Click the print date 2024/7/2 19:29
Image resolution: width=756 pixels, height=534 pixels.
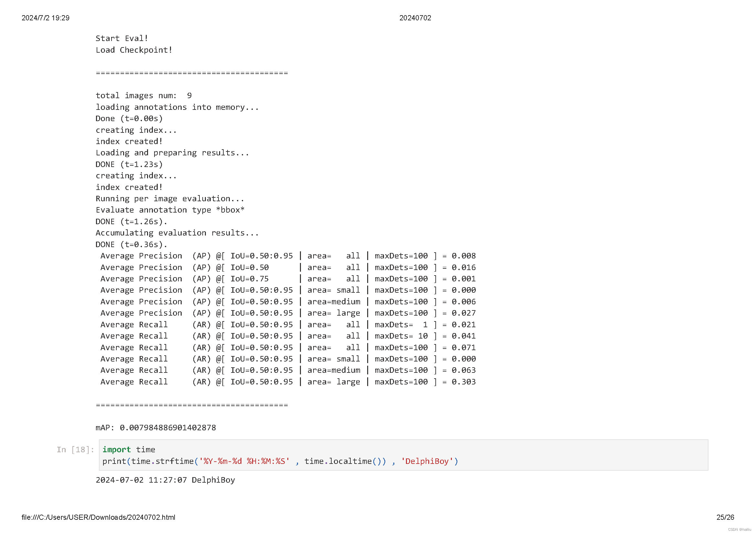tap(46, 18)
